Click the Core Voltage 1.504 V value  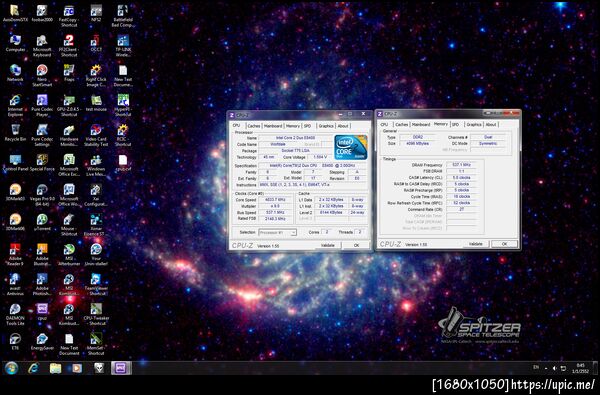tap(320, 157)
